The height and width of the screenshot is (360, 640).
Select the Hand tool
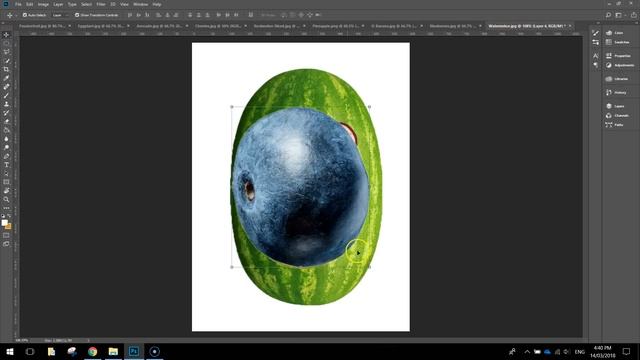pos(6,191)
